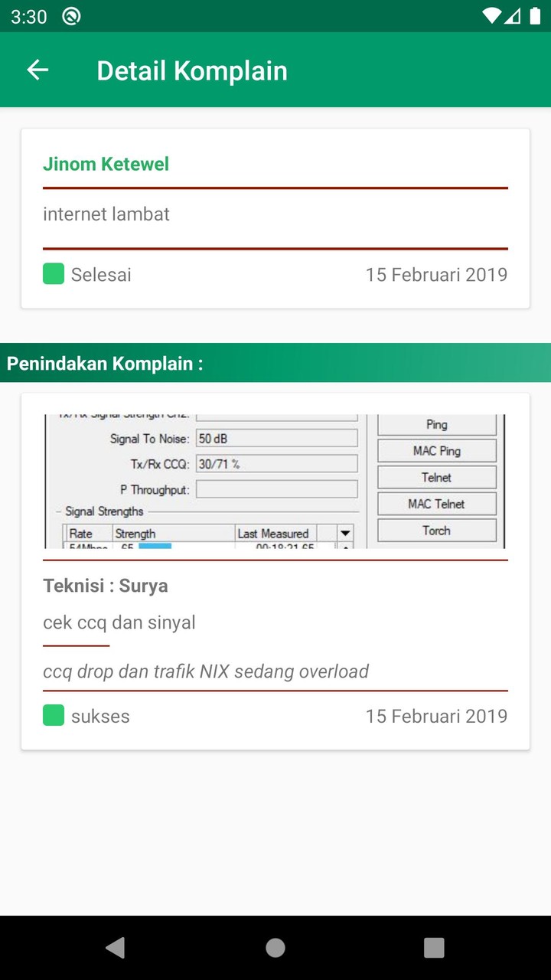Tap the notification icon beside the clock
The height and width of the screenshot is (980, 551).
(x=71, y=16)
